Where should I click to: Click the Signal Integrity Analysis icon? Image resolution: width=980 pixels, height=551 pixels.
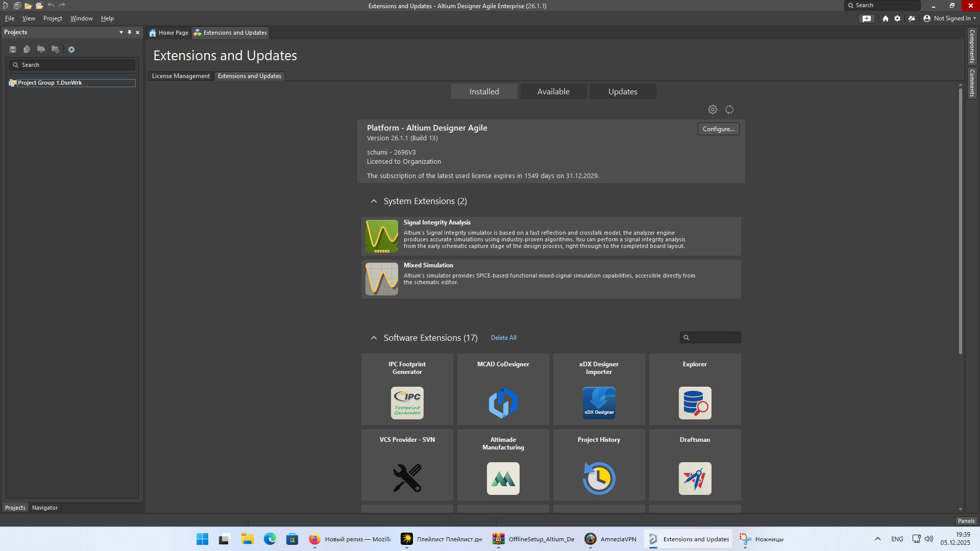point(381,236)
